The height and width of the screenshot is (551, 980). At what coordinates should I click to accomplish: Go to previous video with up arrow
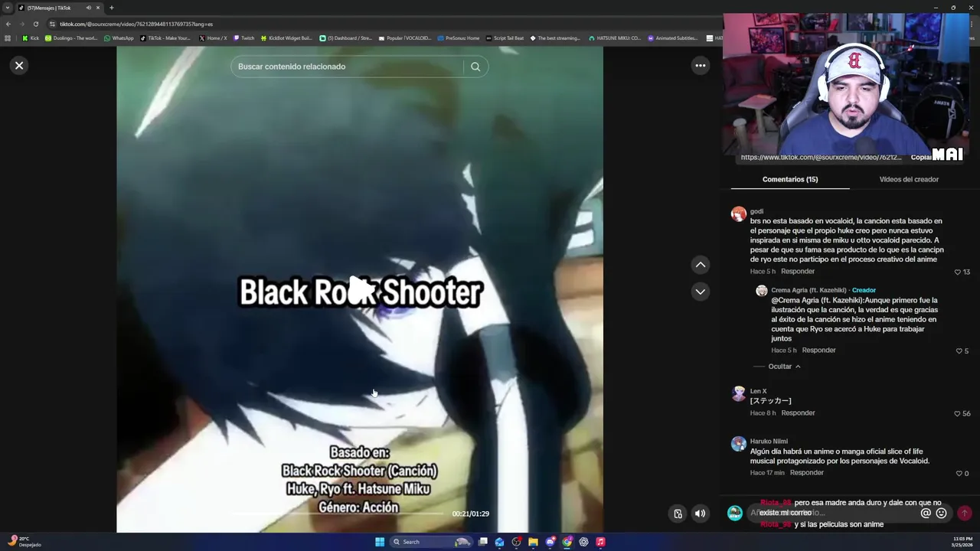pyautogui.click(x=700, y=265)
